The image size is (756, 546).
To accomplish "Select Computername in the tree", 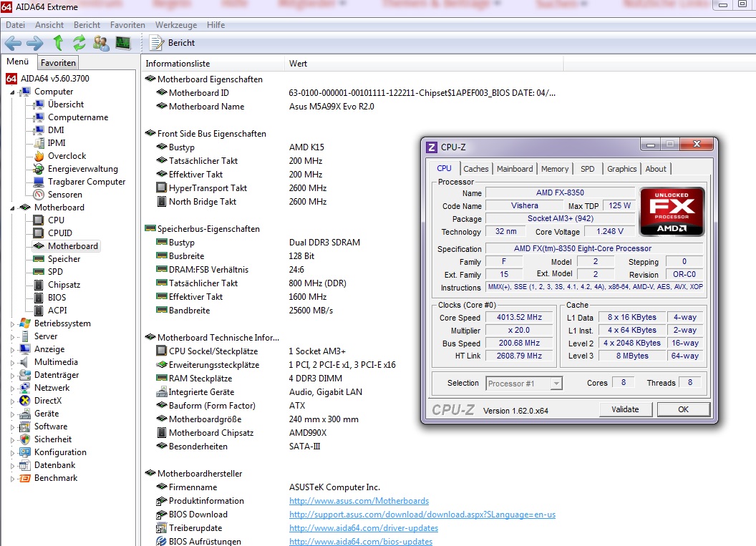I will click(77, 117).
